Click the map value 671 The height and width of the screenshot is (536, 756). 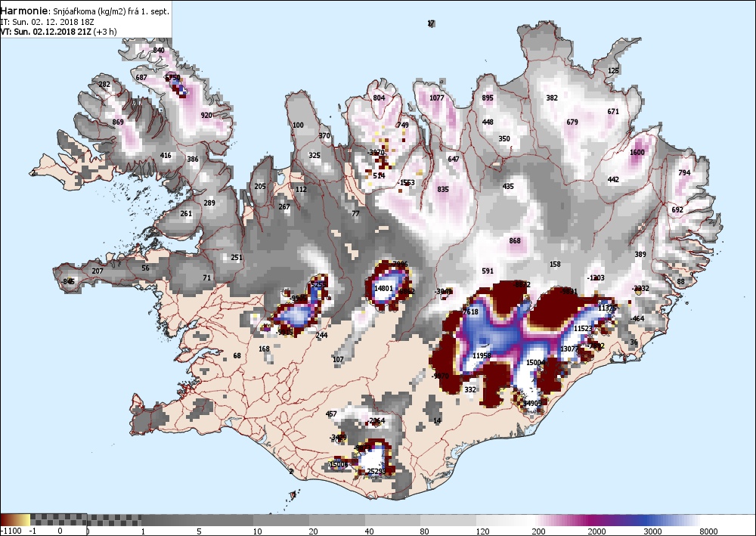[x=613, y=111]
